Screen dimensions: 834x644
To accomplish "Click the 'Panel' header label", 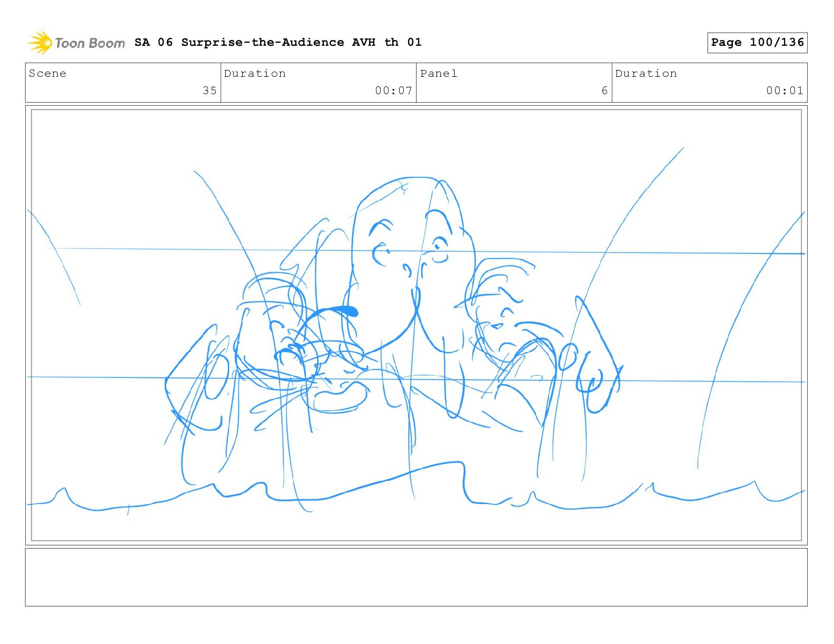I will coord(439,74).
